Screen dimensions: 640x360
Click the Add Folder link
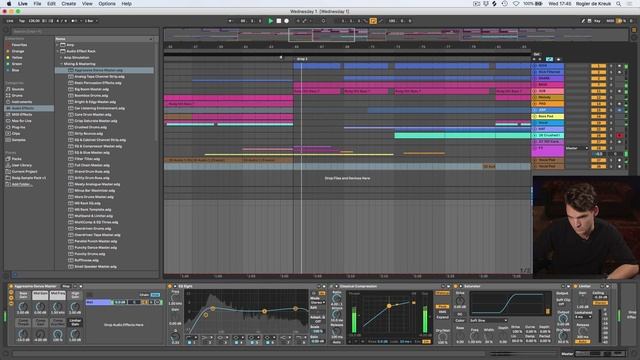click(22, 184)
